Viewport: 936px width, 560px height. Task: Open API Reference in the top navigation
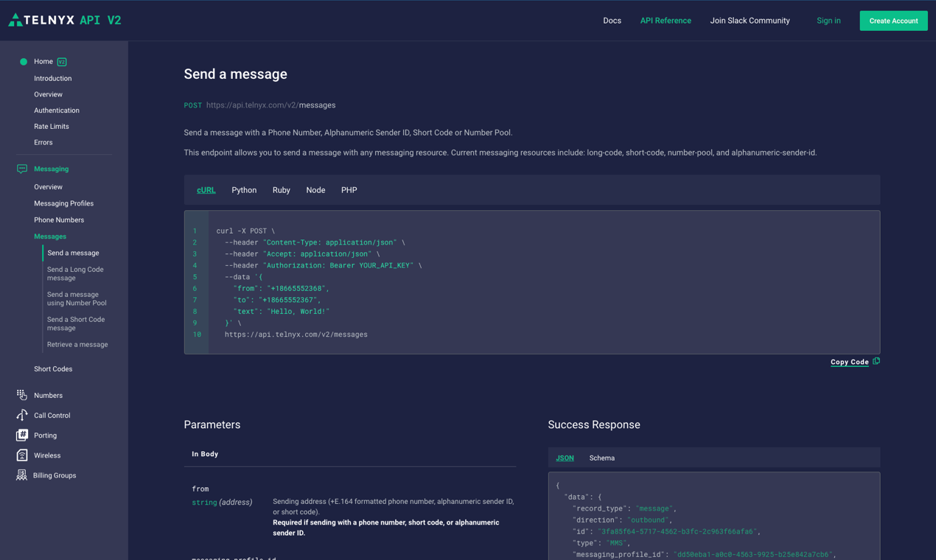point(666,21)
